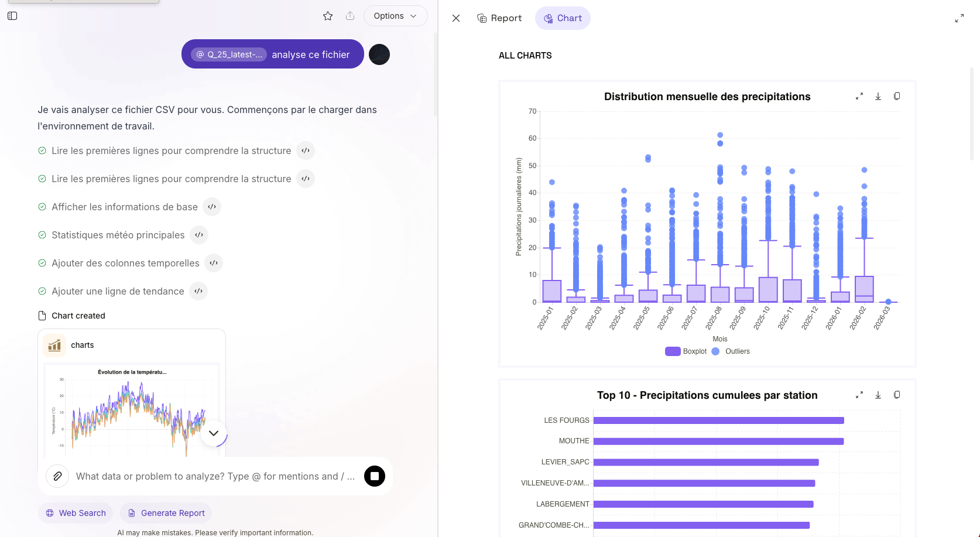
Task: Click the message input field
Action: (215, 476)
